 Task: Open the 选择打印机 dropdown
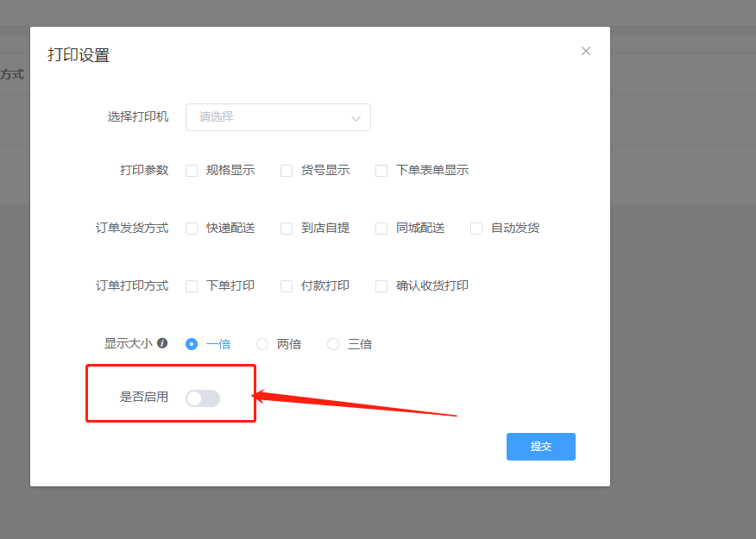278,117
